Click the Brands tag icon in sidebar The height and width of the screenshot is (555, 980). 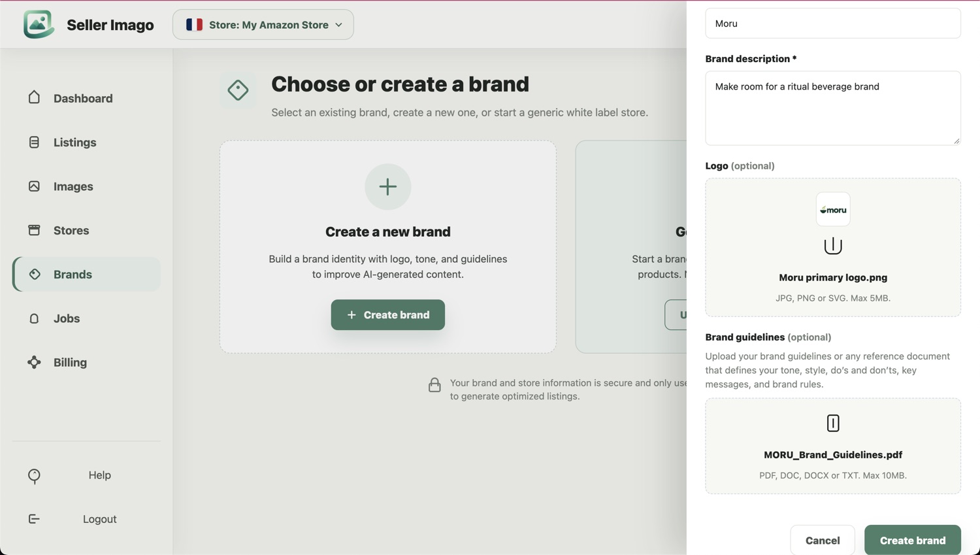pyautogui.click(x=35, y=275)
